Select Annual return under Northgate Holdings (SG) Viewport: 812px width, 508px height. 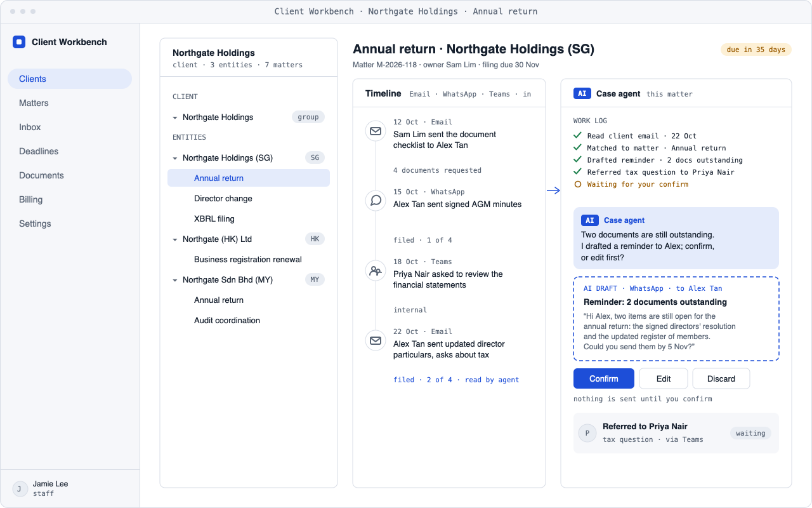[x=249, y=178]
